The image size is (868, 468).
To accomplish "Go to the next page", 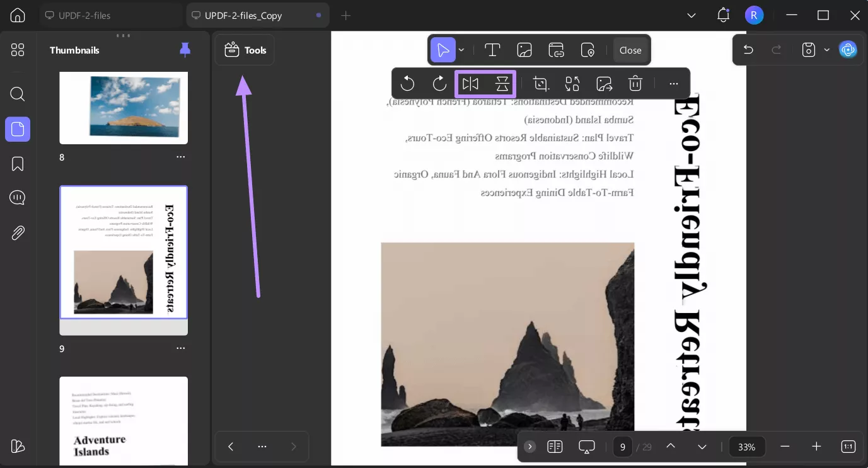I will pyautogui.click(x=702, y=447).
